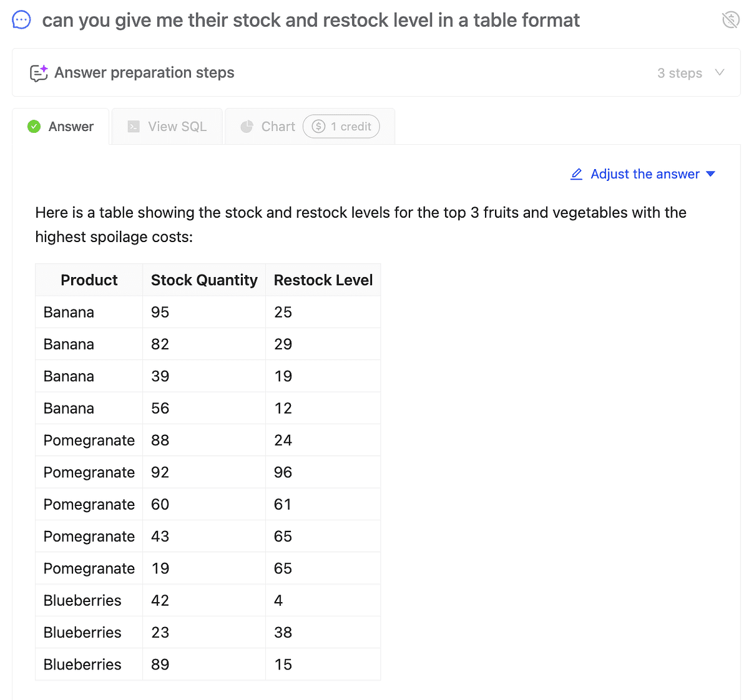Click the Product column header
The image size is (749, 700).
[89, 280]
